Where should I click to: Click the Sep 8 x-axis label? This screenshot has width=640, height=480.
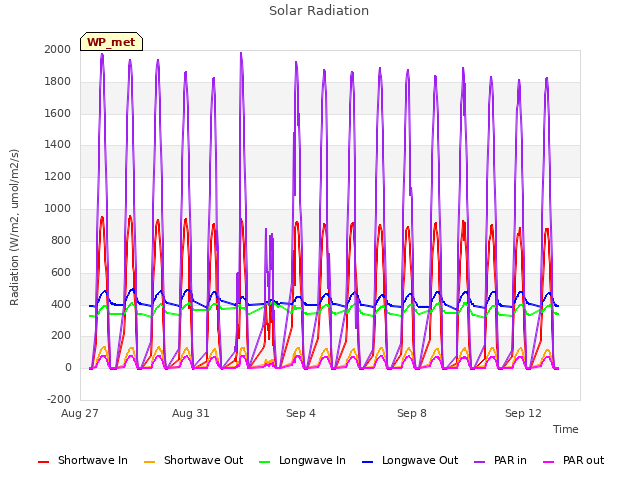(x=412, y=413)
